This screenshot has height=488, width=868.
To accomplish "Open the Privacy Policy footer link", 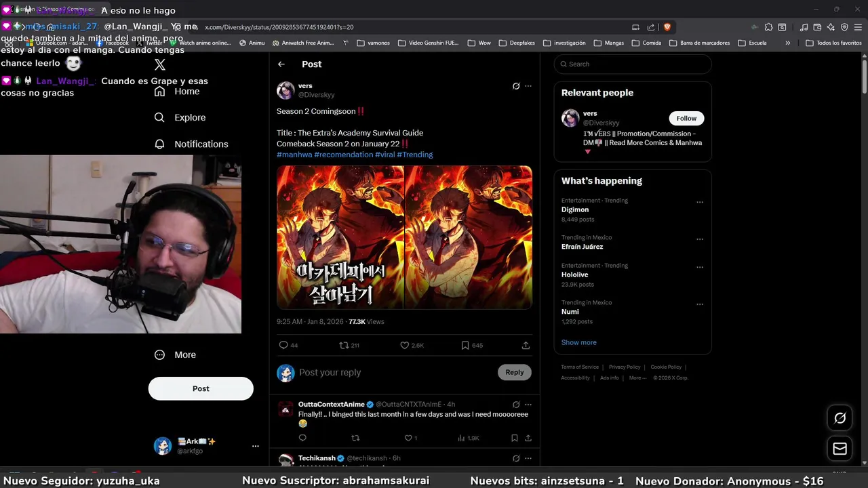I will [x=625, y=367].
